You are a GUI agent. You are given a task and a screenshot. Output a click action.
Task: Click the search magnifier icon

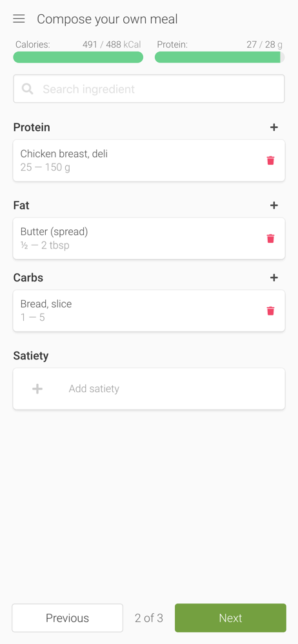(x=28, y=89)
